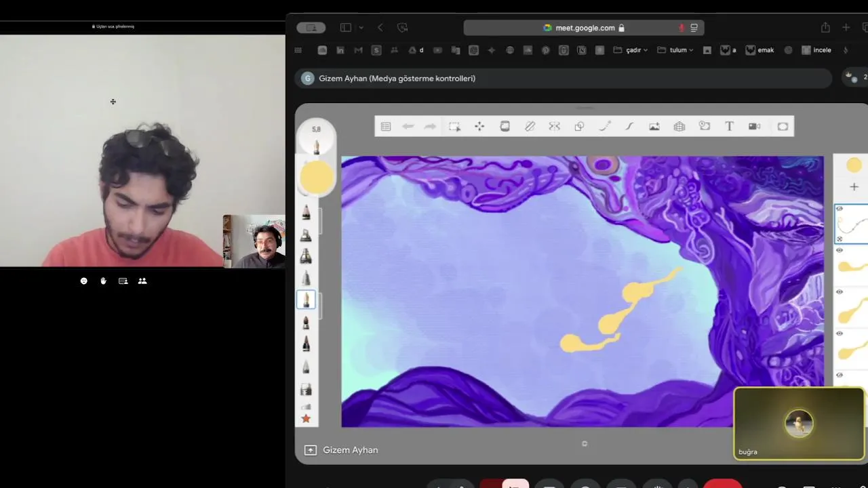
Task: Open the incele bookmark
Action: click(816, 50)
